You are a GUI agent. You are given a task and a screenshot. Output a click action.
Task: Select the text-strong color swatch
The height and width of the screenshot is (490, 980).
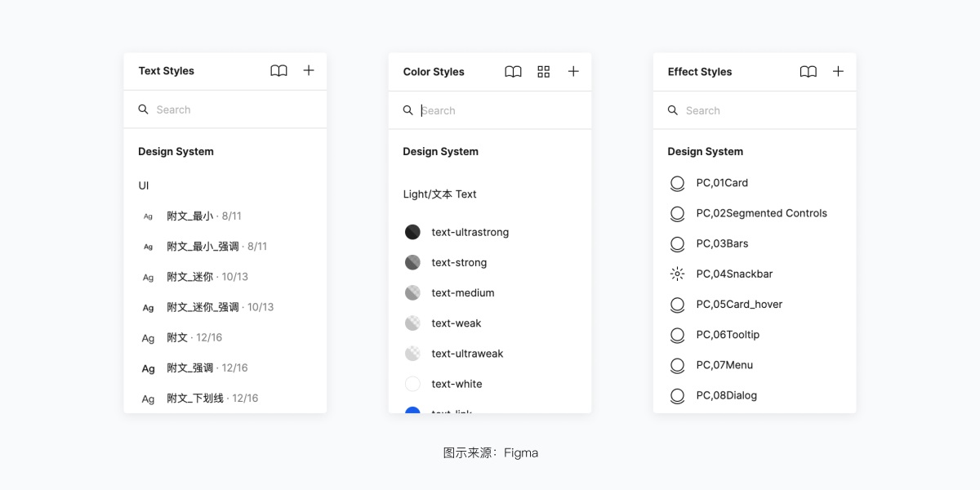coord(412,262)
